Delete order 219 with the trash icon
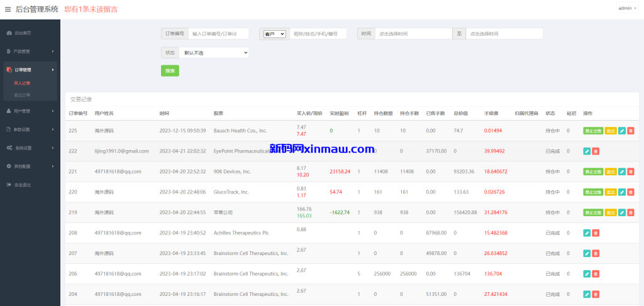The width and height of the screenshot is (644, 306). point(631,212)
